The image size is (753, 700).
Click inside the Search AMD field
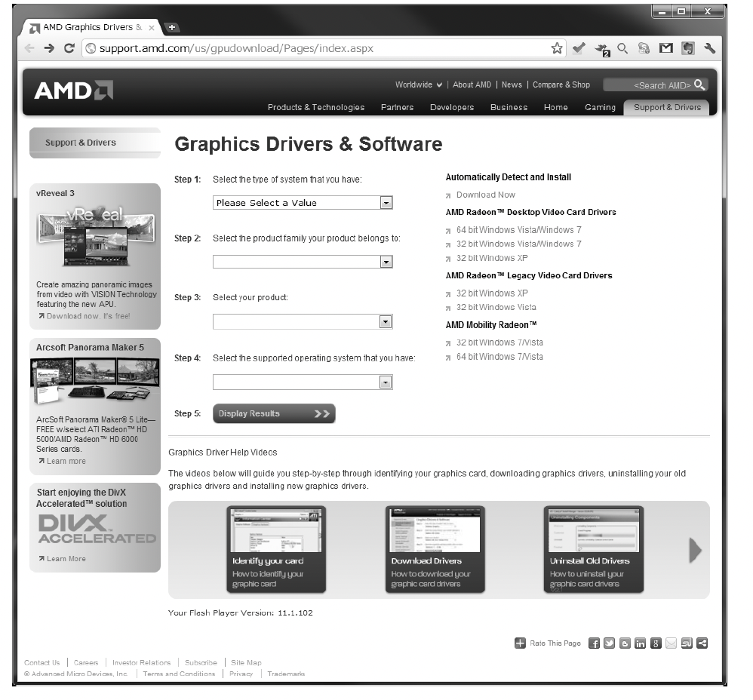[x=648, y=85]
